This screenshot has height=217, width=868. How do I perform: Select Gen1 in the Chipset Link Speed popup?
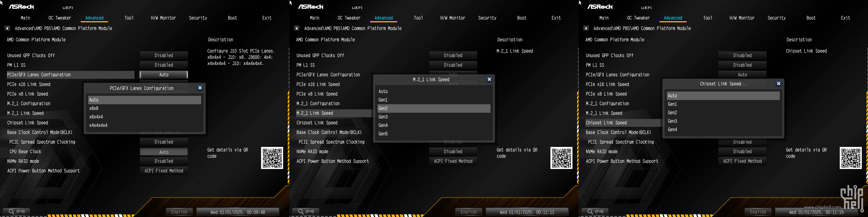coord(723,104)
